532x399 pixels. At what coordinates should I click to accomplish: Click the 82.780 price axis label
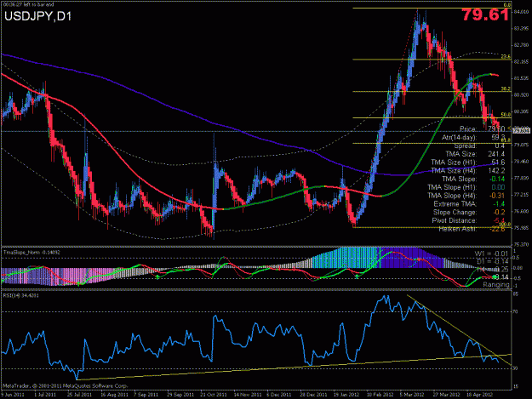(x=522, y=45)
